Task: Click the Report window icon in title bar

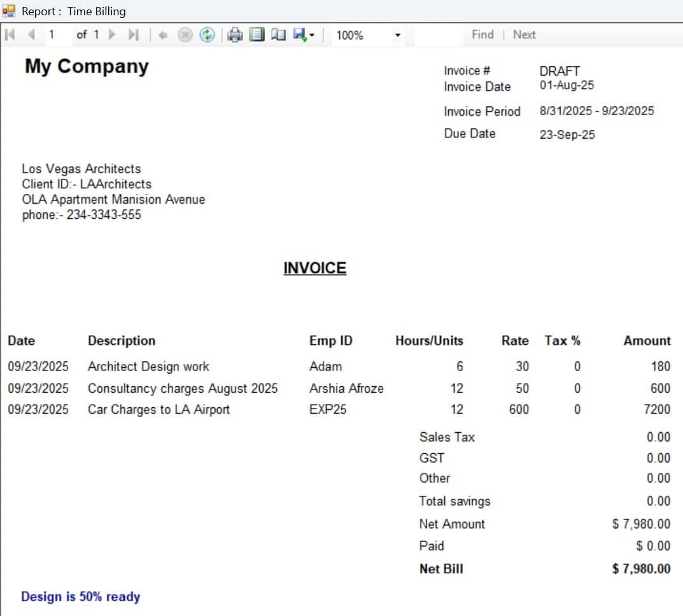Action: click(x=9, y=11)
